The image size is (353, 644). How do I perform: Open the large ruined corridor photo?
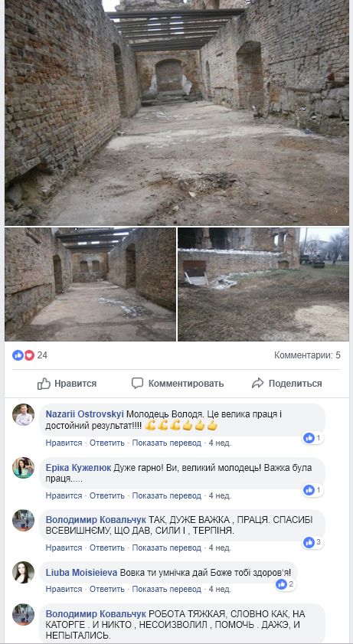[177, 113]
